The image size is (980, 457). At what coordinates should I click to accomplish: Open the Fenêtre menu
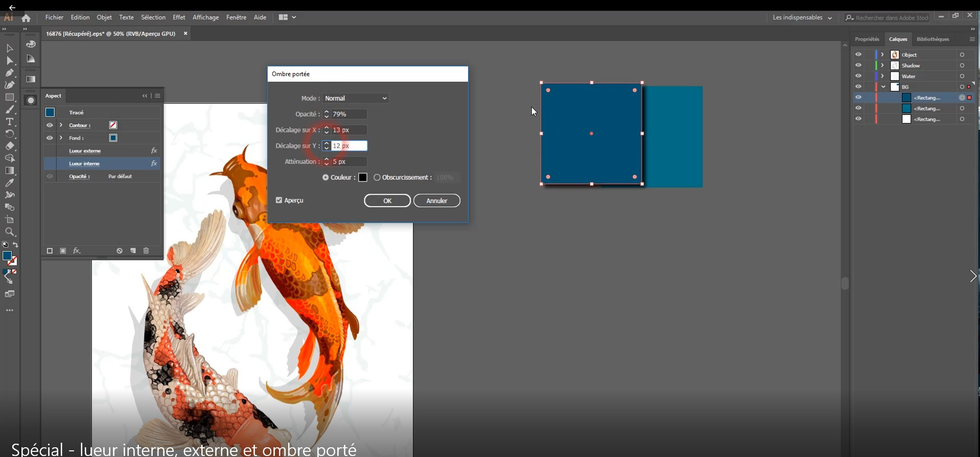coord(236,17)
